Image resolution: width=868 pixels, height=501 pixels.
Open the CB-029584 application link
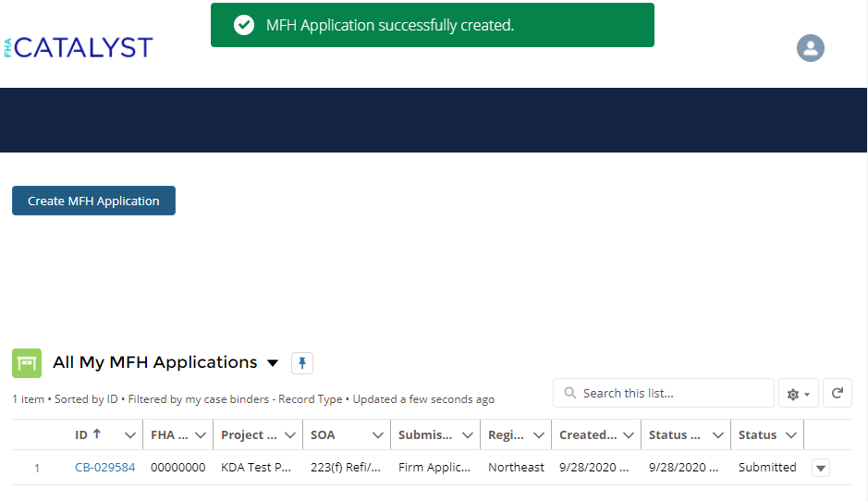point(104,468)
